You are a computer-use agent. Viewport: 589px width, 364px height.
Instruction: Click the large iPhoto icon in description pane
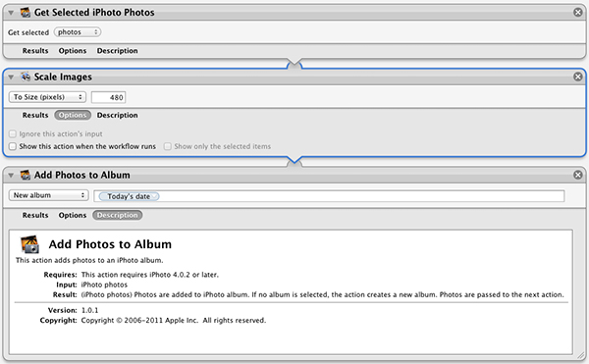click(x=29, y=244)
